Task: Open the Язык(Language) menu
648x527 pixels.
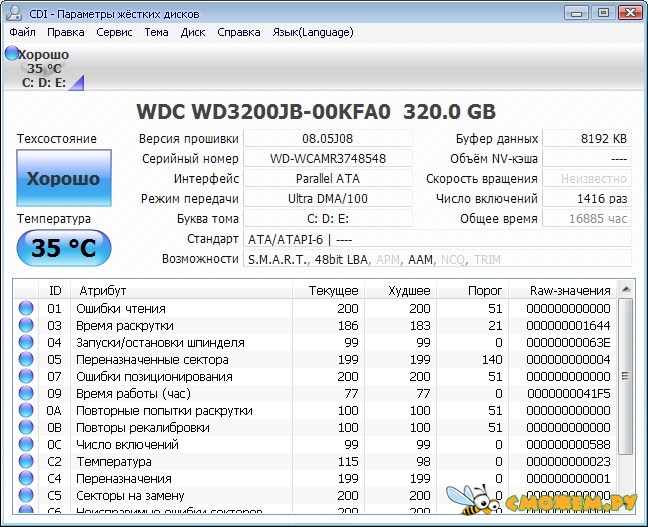Action: click(x=313, y=32)
